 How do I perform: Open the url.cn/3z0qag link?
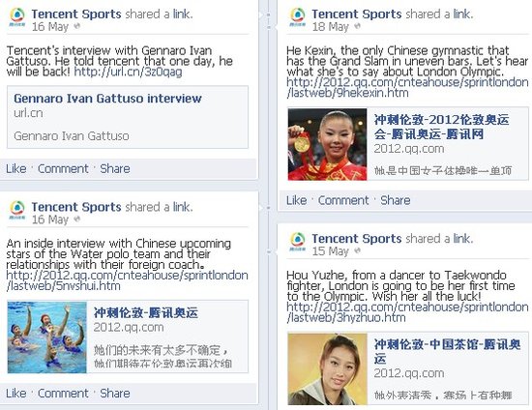(x=128, y=72)
